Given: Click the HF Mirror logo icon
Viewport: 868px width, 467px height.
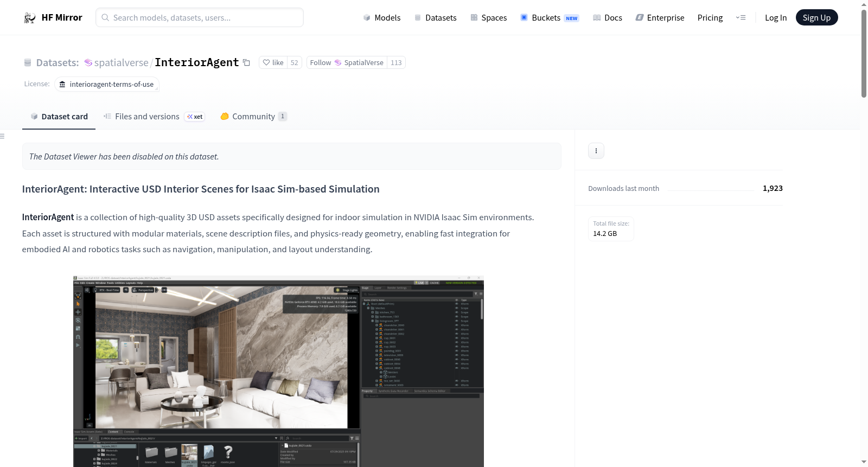Looking at the screenshot, I should pyautogui.click(x=30, y=18).
